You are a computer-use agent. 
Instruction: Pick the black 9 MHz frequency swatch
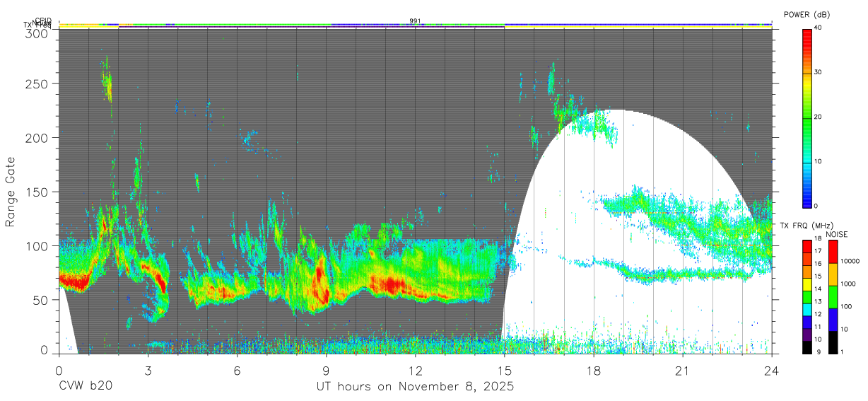[x=807, y=346]
